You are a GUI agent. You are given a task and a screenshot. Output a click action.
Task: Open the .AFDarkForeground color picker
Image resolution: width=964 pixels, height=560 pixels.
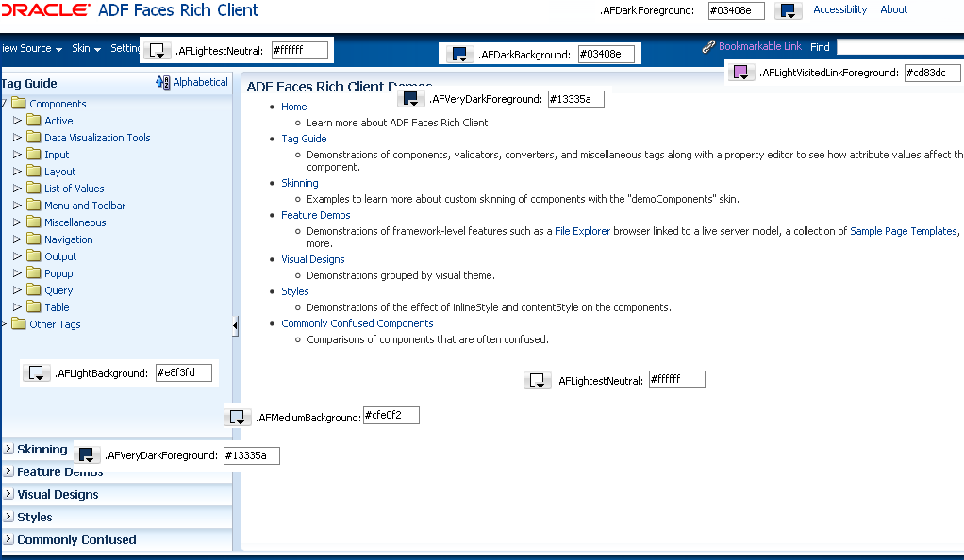[789, 10]
